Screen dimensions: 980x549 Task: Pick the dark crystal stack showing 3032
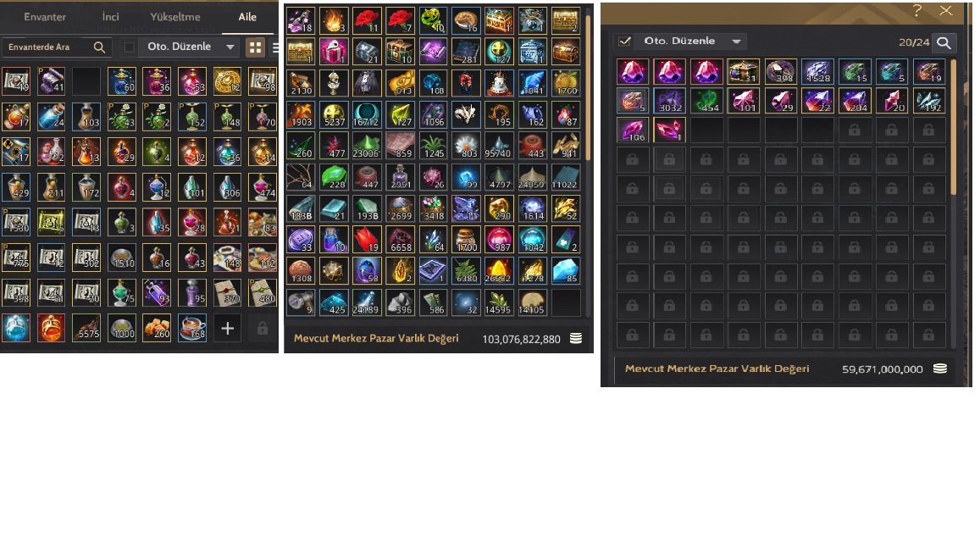coord(669,101)
